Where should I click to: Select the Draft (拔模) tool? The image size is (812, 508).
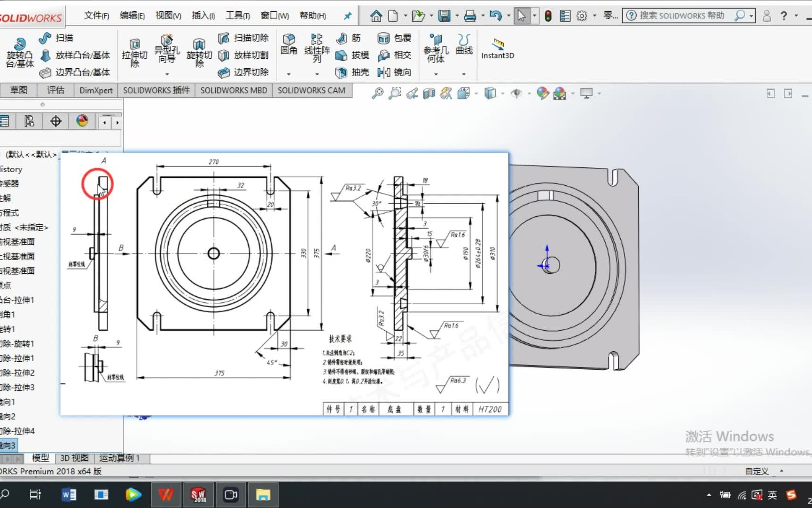(x=352, y=55)
